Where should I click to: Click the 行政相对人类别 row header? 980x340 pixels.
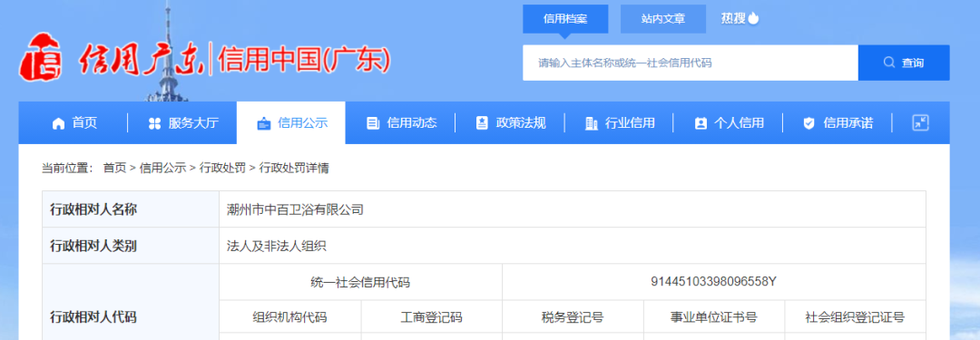131,246
